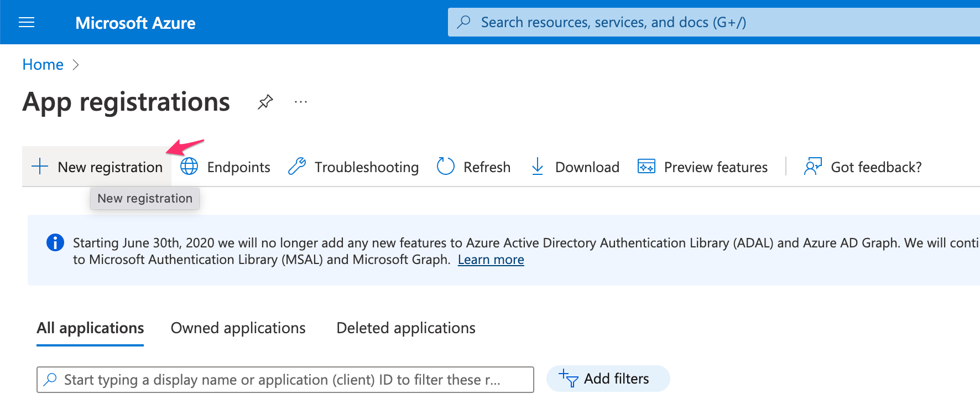Click the Refresh circular arrow icon
980x414 pixels.
point(445,167)
